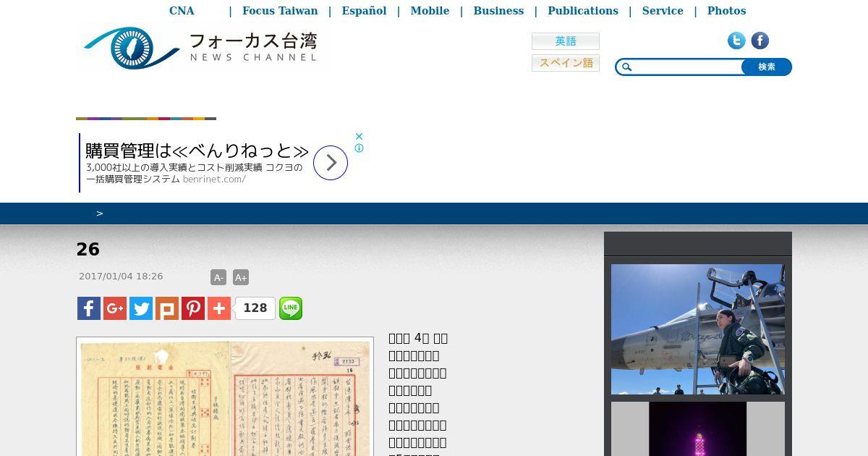Open Focus Taiwan in top menu
Image resolution: width=868 pixels, height=456 pixels.
(280, 11)
